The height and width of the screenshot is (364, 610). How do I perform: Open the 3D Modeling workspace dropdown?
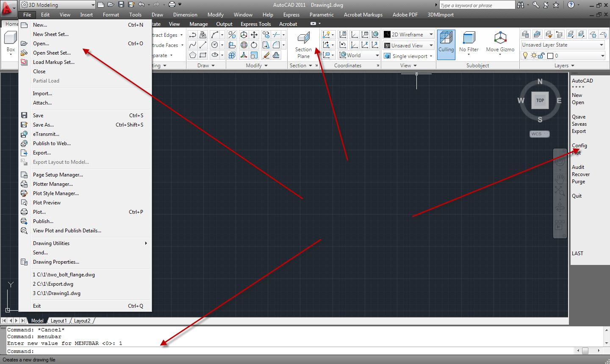coord(58,5)
